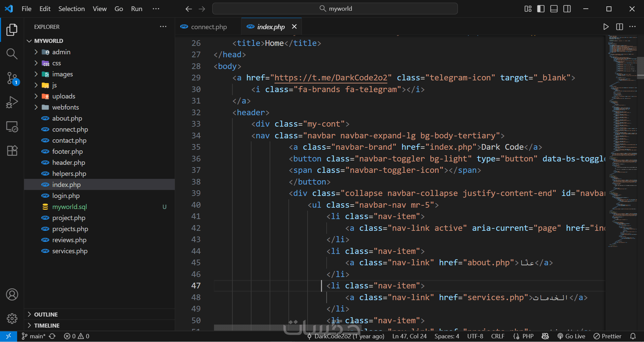Open the Manage gear menu

[x=12, y=319]
